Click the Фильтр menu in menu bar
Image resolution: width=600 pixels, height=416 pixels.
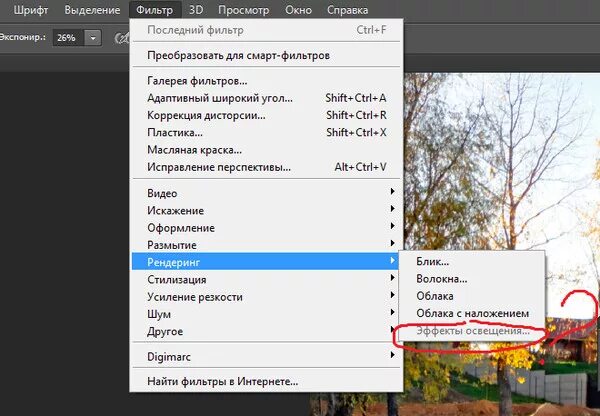click(x=155, y=10)
